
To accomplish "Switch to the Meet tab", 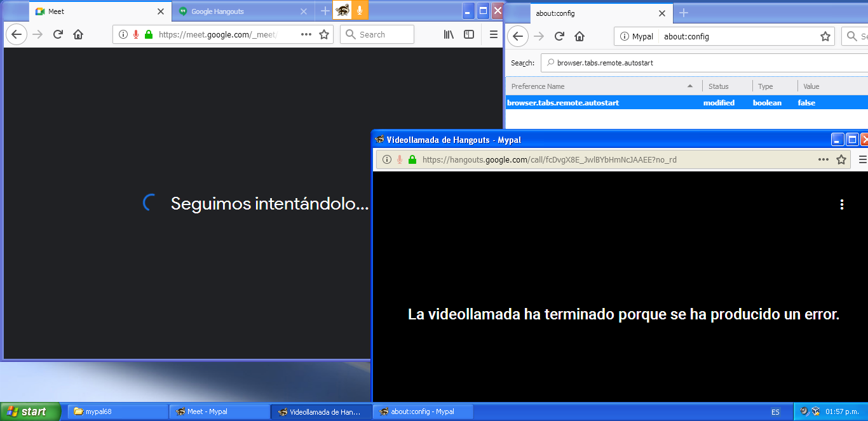I will 100,11.
